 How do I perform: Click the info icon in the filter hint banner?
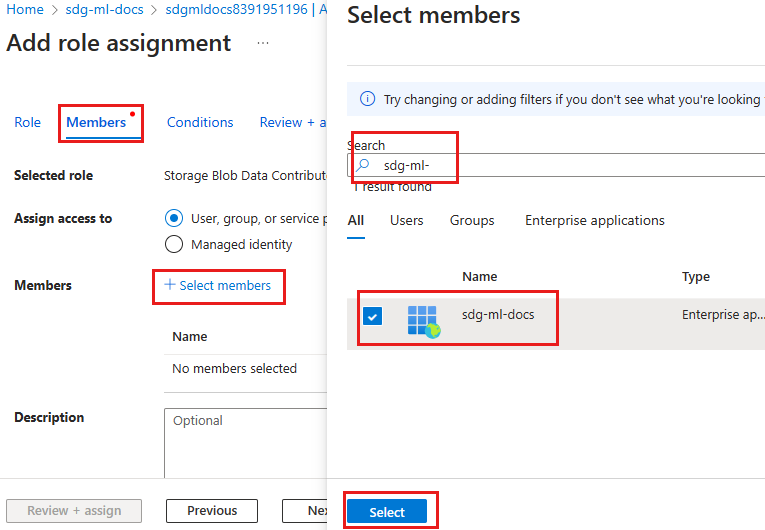(367, 99)
